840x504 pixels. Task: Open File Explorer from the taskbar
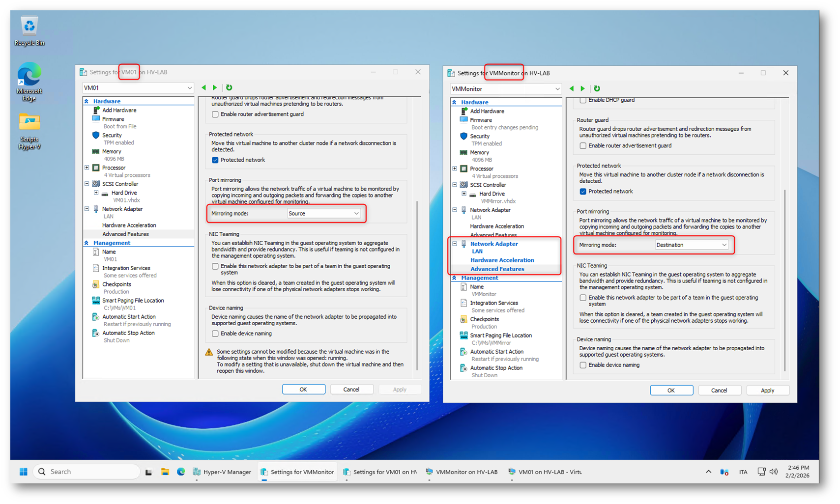click(x=165, y=472)
